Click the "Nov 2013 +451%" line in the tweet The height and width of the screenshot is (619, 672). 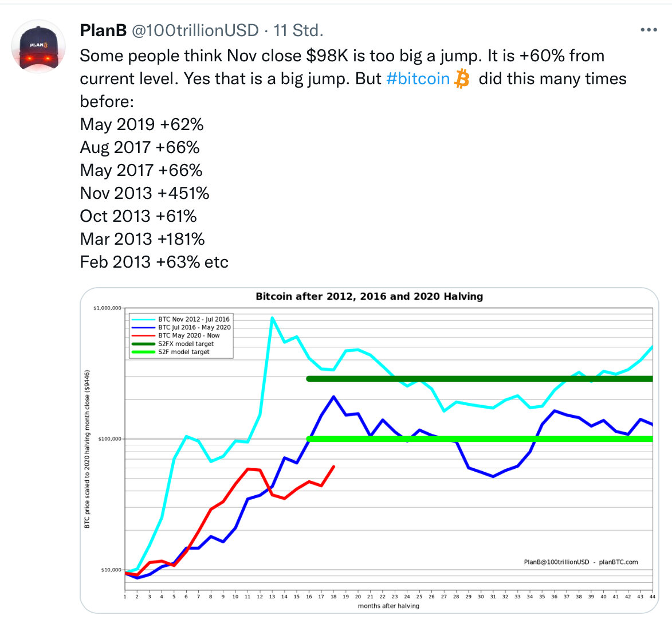144,193
